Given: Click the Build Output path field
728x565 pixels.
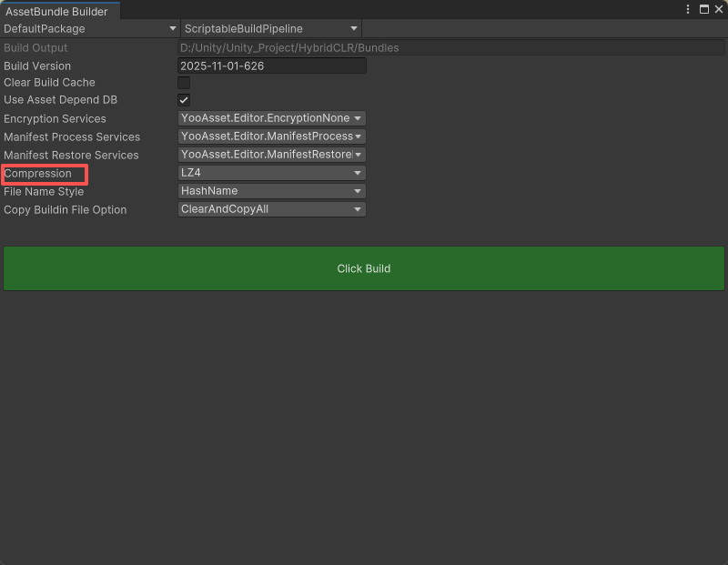Looking at the screenshot, I should tap(450, 48).
